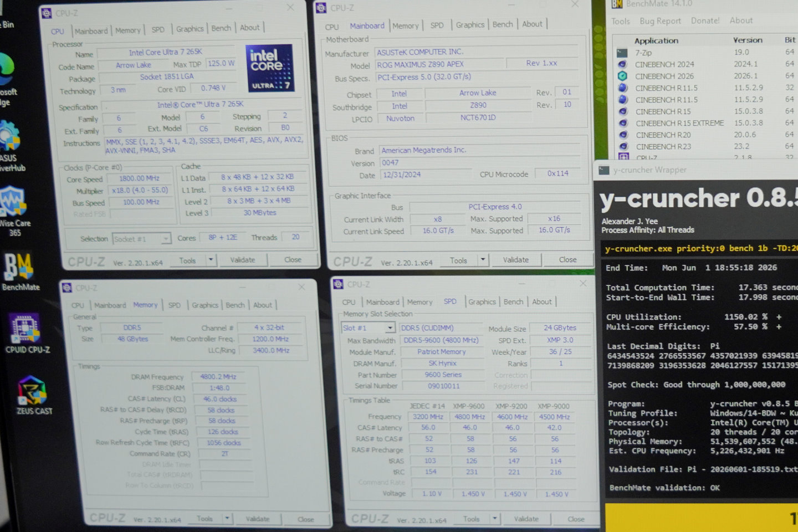Select the 32-bit CINEBENCH R11.5 icon
The height and width of the screenshot is (532, 798).
point(623,88)
